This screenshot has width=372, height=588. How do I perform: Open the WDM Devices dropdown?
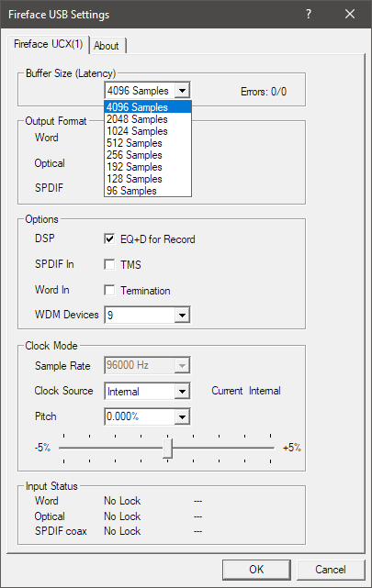point(147,315)
